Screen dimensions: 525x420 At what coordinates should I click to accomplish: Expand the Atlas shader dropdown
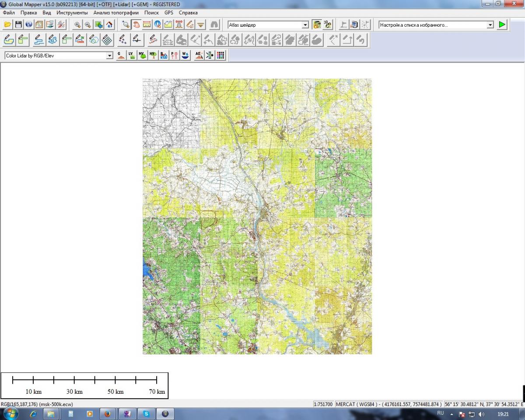305,25
